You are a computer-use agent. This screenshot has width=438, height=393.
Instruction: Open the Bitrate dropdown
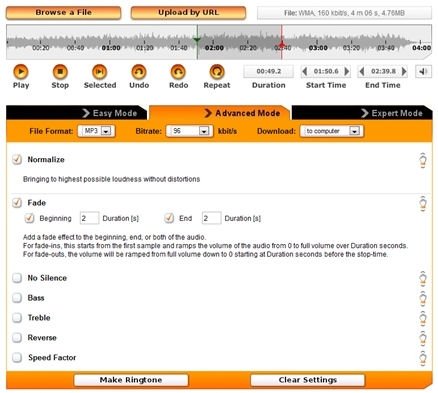(x=189, y=131)
